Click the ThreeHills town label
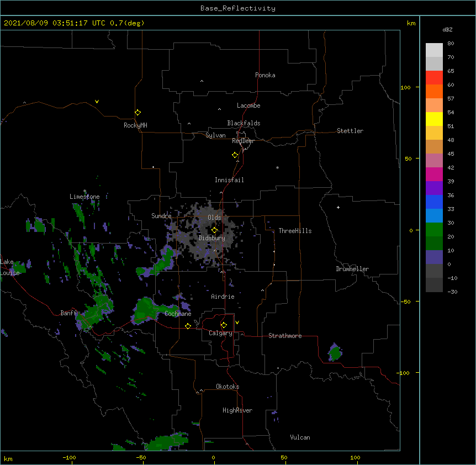Viewport: 476px width, 465px height. (295, 231)
